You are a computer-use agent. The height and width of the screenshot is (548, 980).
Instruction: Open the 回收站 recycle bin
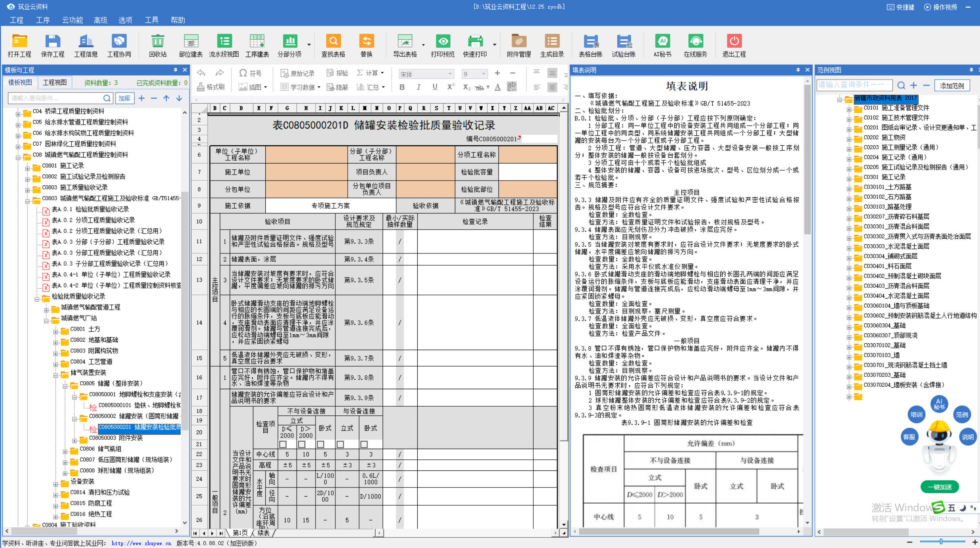coord(158,42)
